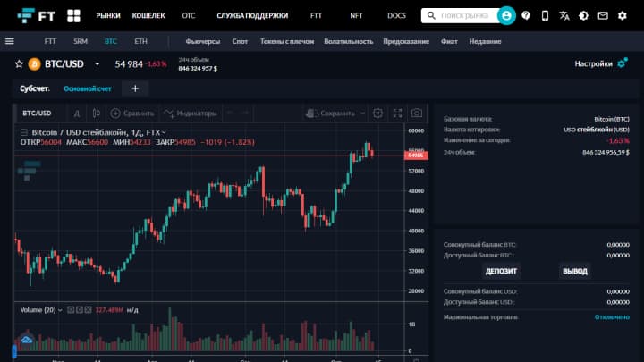The width and height of the screenshot is (644, 362).
Task: Click the search magnifier icon
Action: [x=431, y=15]
